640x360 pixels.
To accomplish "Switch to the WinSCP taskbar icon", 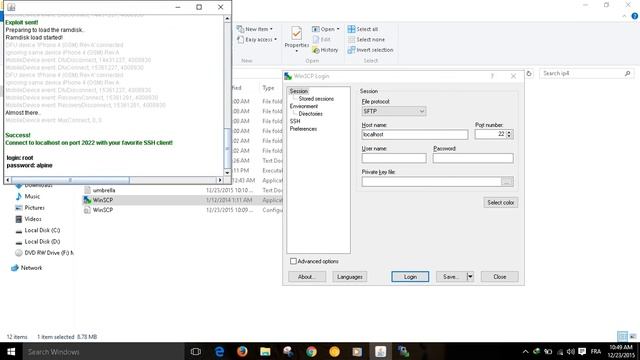I will pyautogui.click(x=403, y=351).
